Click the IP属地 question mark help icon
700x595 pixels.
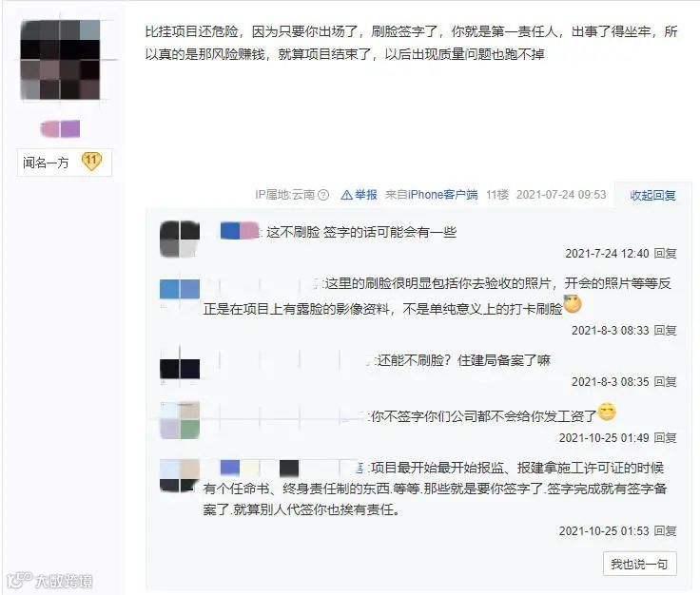[323, 195]
